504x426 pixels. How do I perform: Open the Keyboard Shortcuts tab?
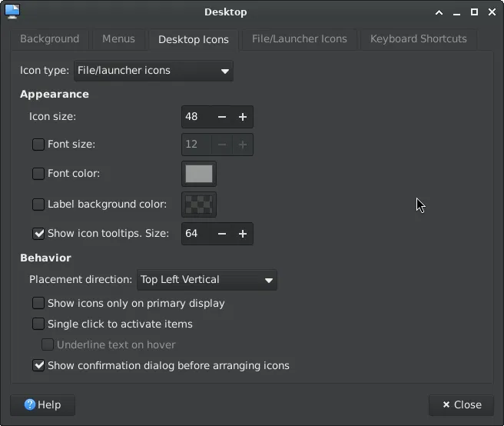418,38
